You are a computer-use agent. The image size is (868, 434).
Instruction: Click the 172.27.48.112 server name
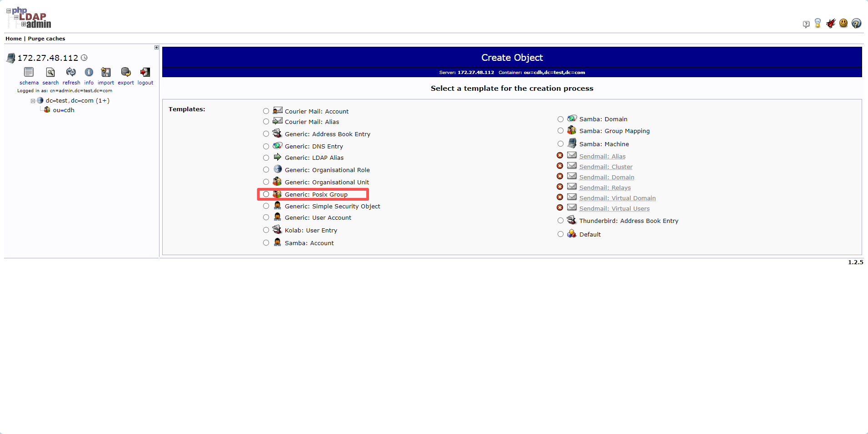click(x=48, y=58)
